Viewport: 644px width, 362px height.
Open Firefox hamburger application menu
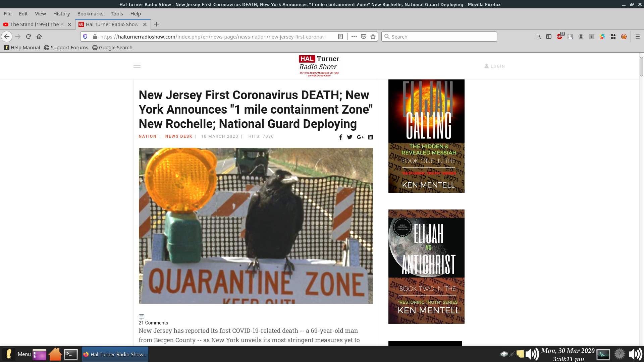(638, 37)
